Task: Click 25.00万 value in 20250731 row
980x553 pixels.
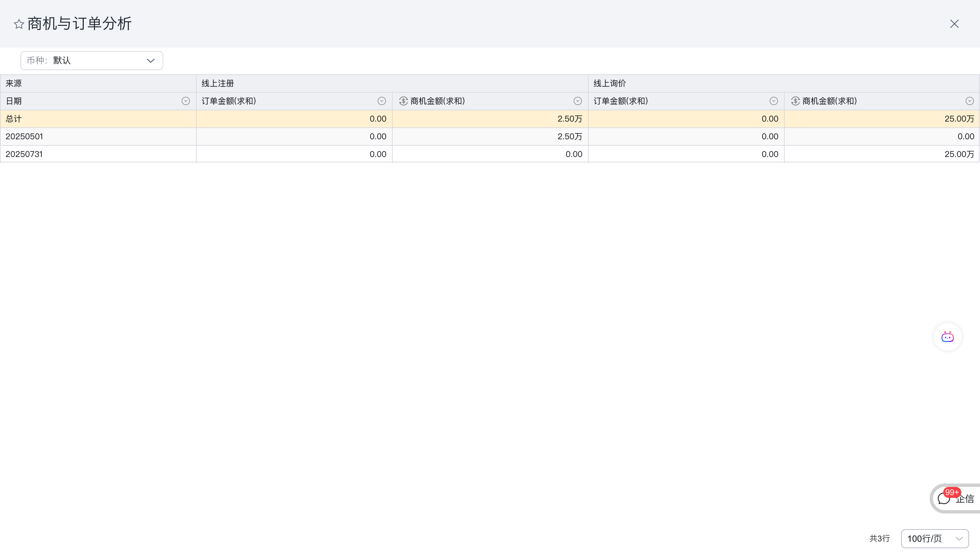Action: click(x=959, y=154)
